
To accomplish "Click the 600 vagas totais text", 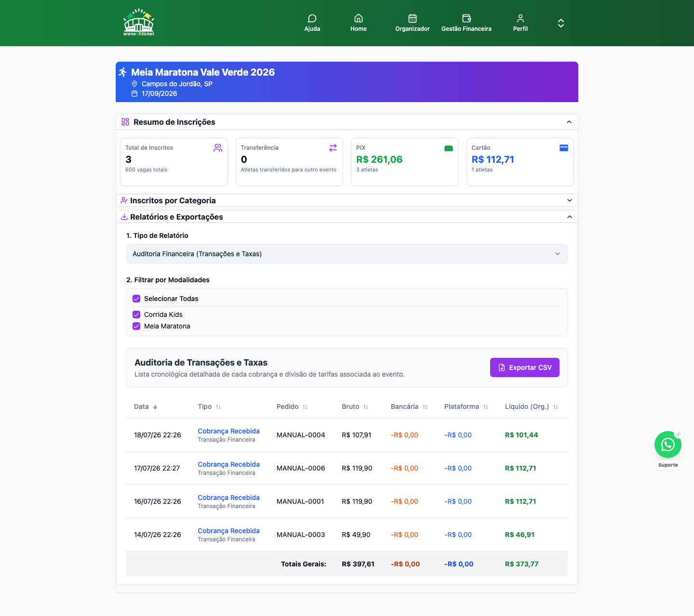I will [x=146, y=170].
